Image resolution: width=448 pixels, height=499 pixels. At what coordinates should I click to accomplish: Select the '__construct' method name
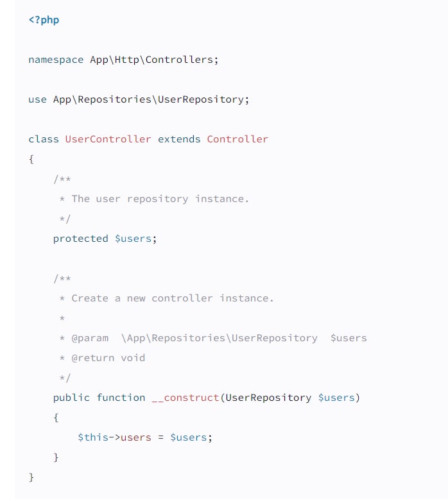pos(185,398)
